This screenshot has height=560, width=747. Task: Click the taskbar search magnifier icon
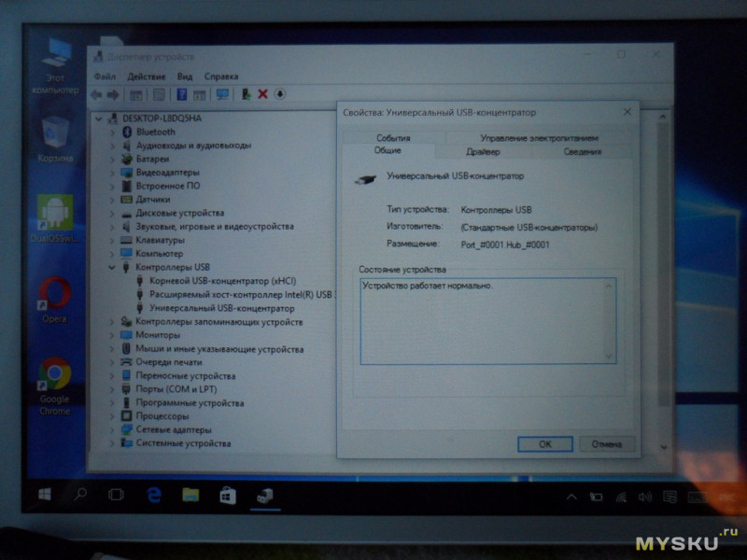80,495
